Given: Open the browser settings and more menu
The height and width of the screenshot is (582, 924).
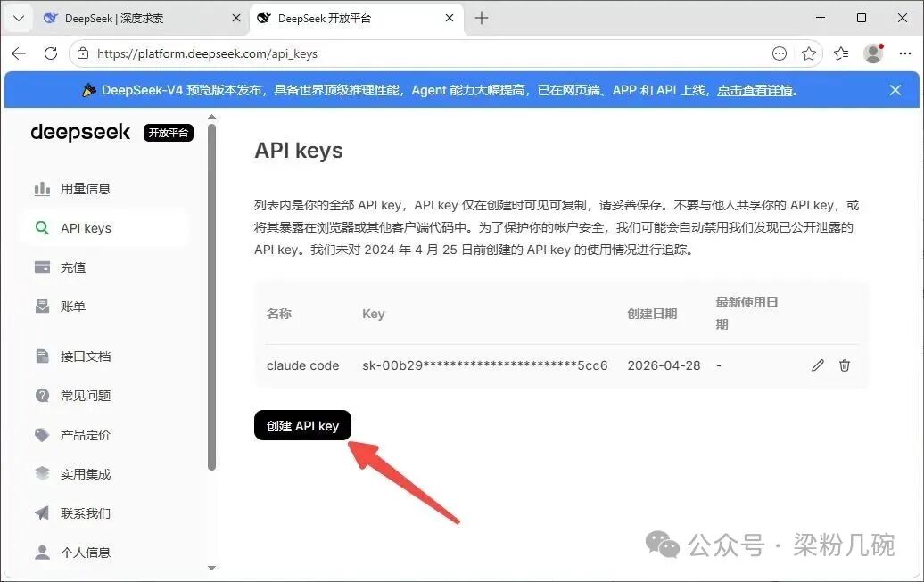Looking at the screenshot, I should click(x=905, y=53).
